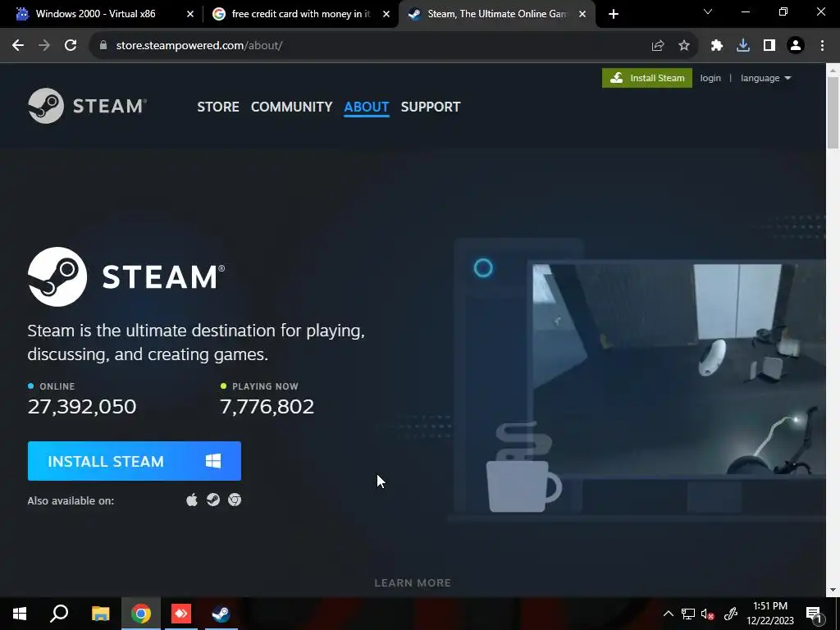Click scrollbar down arrow
The width and height of the screenshot is (840, 630).
pyautogui.click(x=833, y=590)
